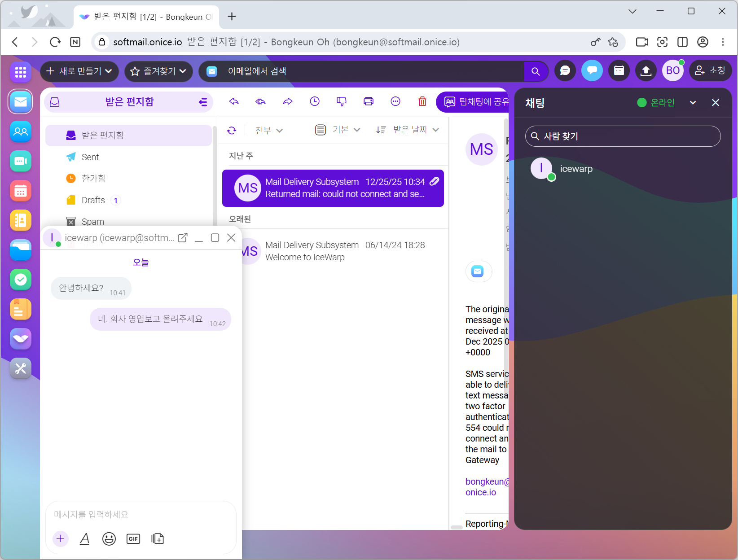
Task: Print the selected email
Action: pos(369,101)
